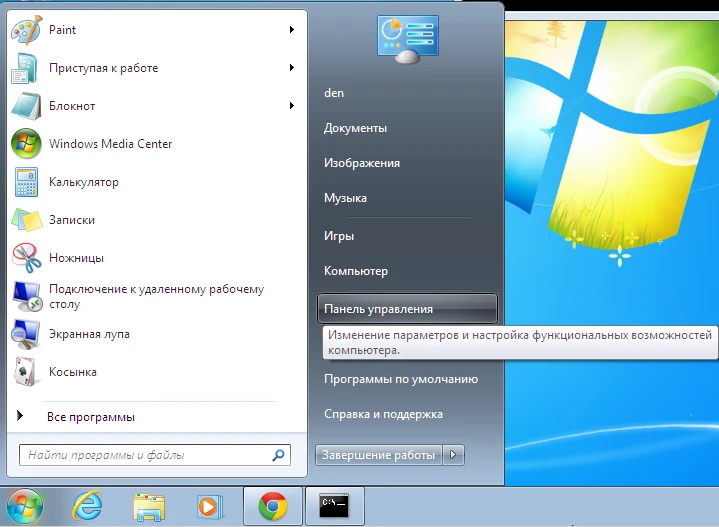Screen dimensions: 719x527
Task: Expand Приступая к работе submenu arrow
Action: pos(292,68)
